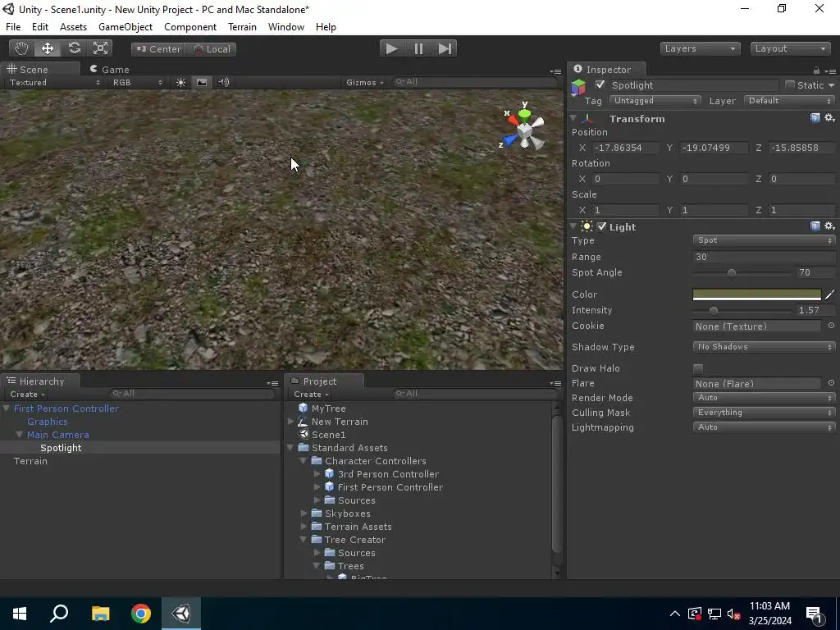
Task: Open the Windows Start menu
Action: (x=20, y=614)
